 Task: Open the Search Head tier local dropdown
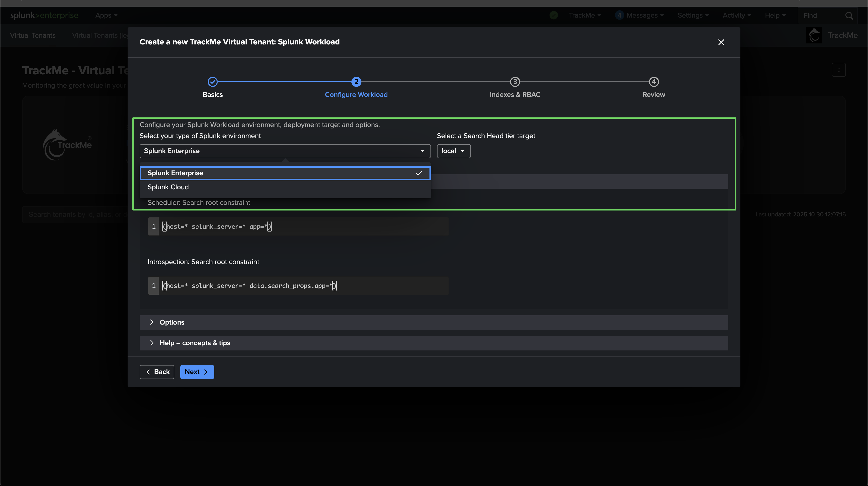(x=453, y=151)
